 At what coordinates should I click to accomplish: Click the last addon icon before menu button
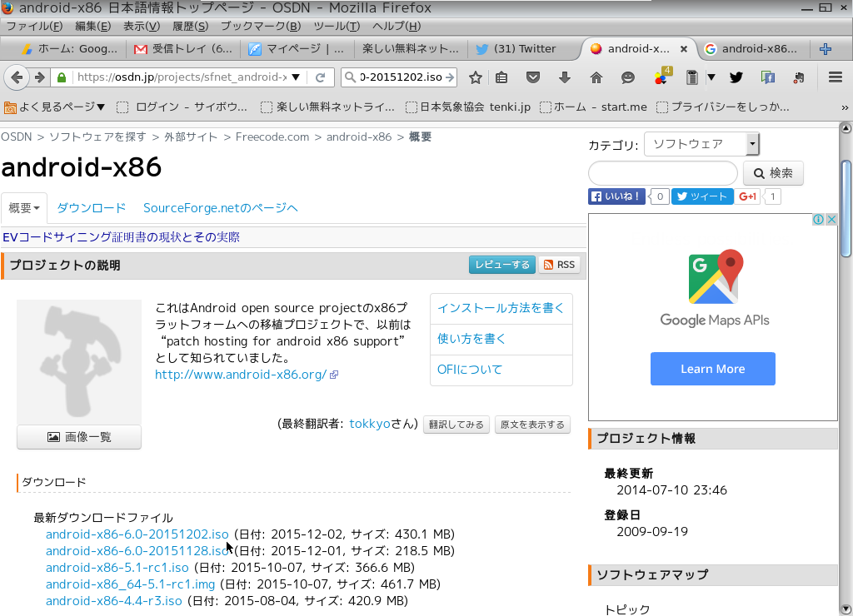[x=799, y=77]
